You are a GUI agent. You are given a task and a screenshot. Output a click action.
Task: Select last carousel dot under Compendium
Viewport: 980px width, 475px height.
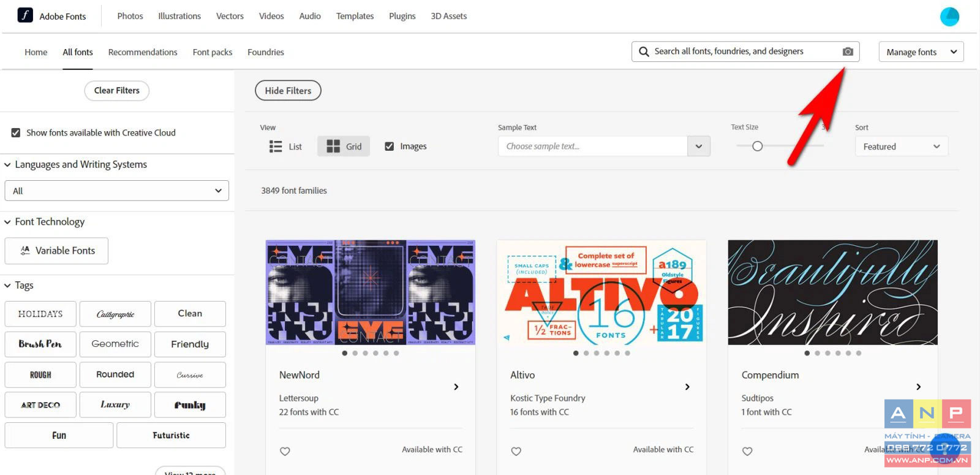[859, 353]
